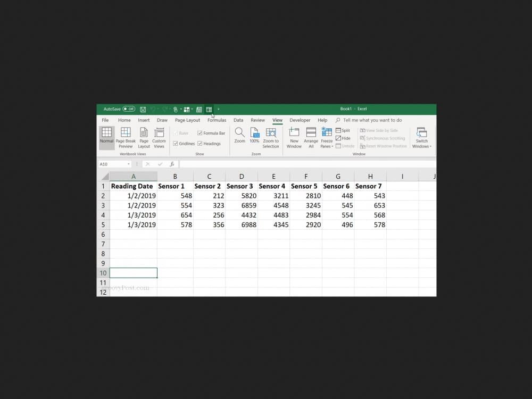Switch to the Insert tab
Screen dimensions: 532x399
click(144, 120)
